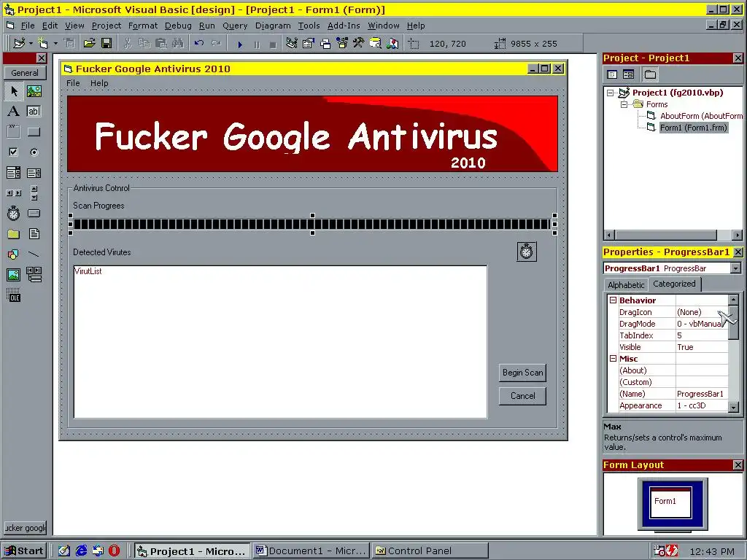Collapse the Project1 (fg2010.vbp) tree node

(x=611, y=93)
